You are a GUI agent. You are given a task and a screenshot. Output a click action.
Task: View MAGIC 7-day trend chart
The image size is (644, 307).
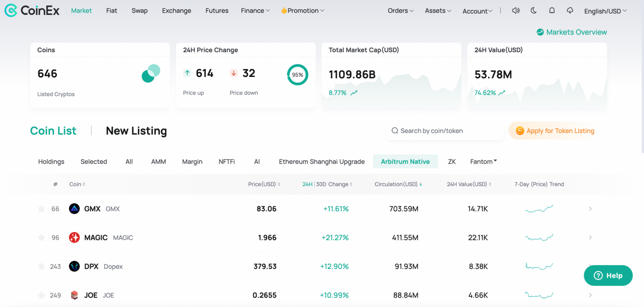(x=539, y=237)
